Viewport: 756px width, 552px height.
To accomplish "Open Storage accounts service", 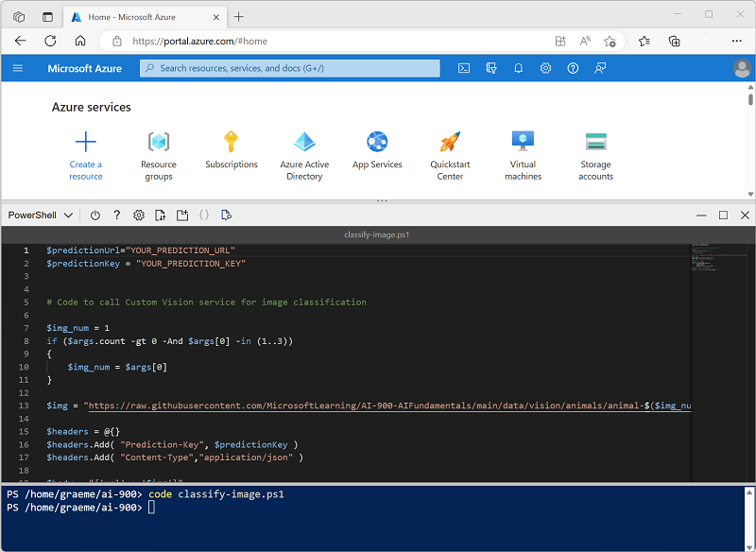I will click(595, 156).
